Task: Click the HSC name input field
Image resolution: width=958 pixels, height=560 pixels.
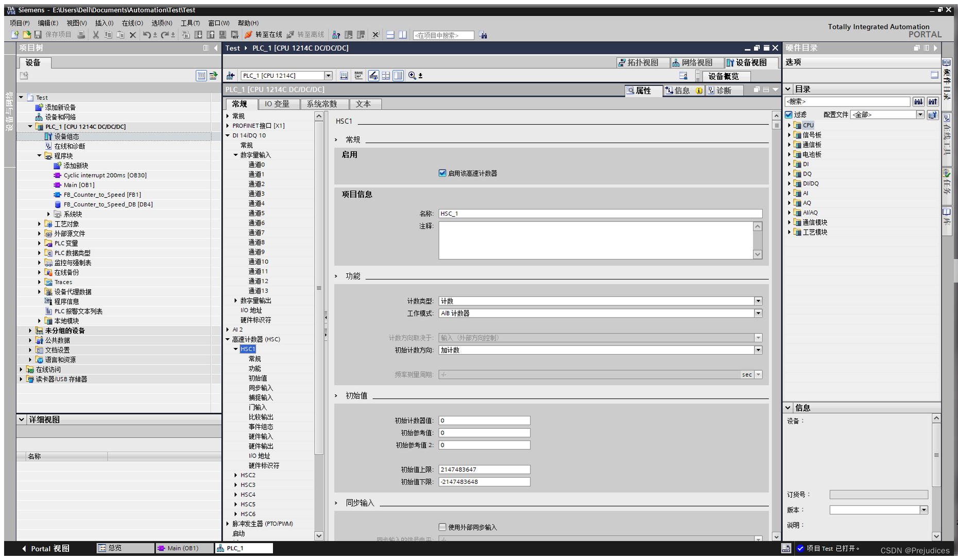Action: [x=600, y=214]
